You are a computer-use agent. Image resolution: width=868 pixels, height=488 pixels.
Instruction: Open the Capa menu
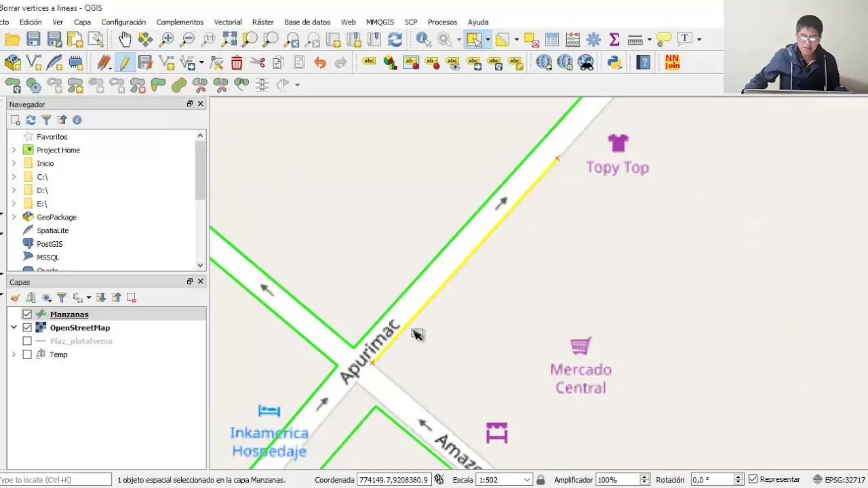click(82, 22)
